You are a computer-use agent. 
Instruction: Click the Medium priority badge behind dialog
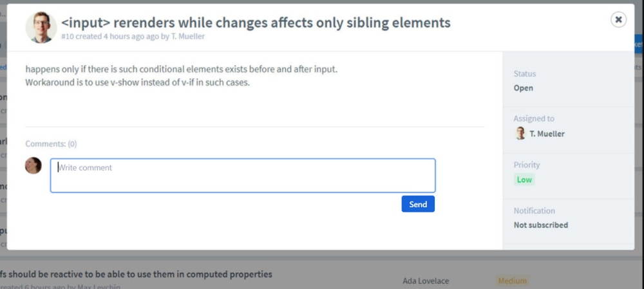[512, 281]
